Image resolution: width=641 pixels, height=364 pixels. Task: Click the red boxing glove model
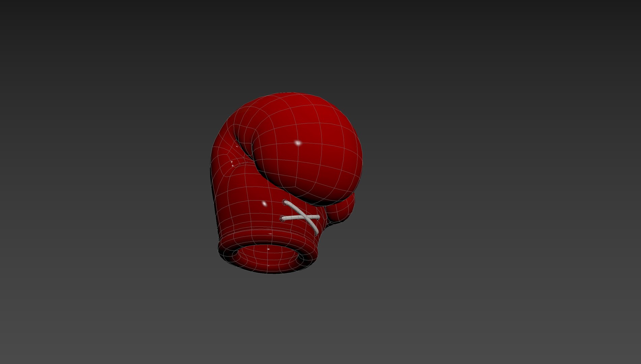(286, 182)
